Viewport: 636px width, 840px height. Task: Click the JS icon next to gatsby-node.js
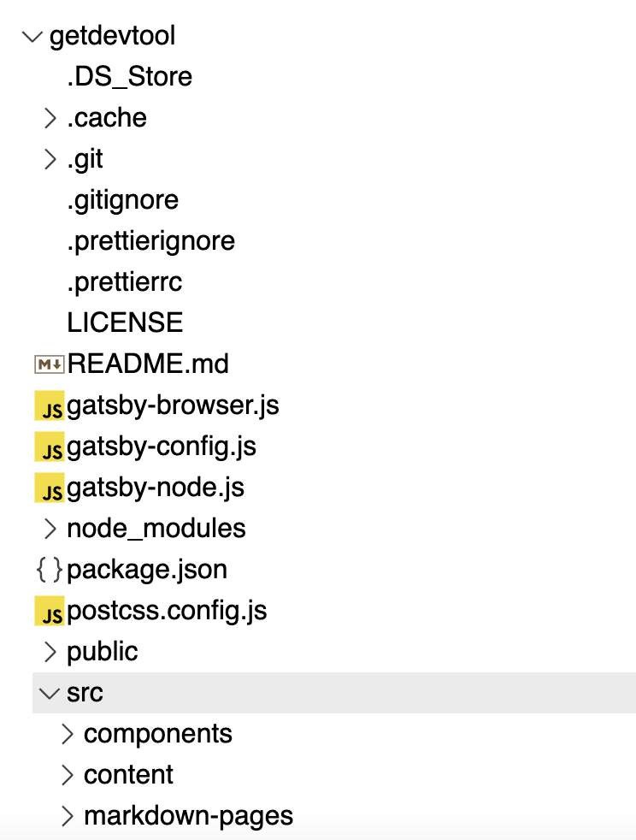tap(50, 487)
